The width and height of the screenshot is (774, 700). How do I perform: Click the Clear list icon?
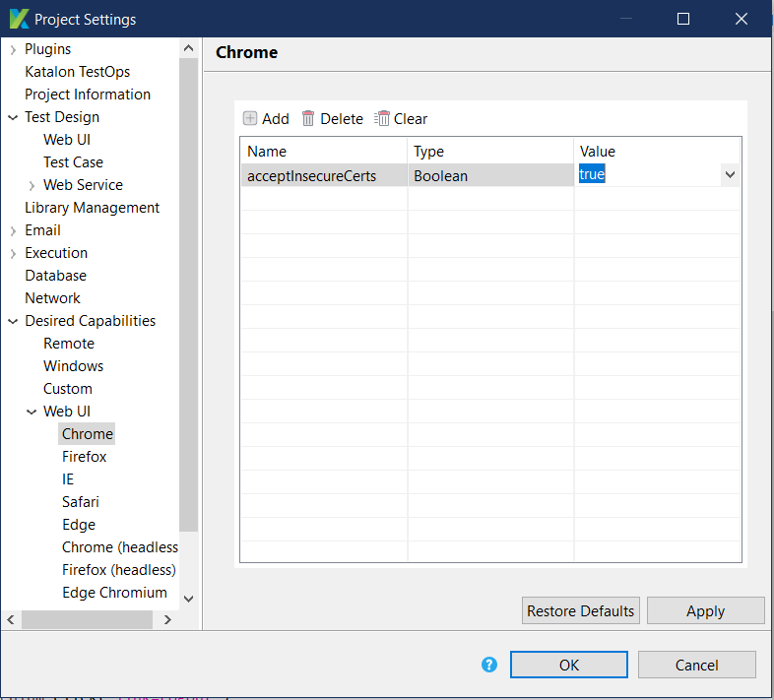381,118
